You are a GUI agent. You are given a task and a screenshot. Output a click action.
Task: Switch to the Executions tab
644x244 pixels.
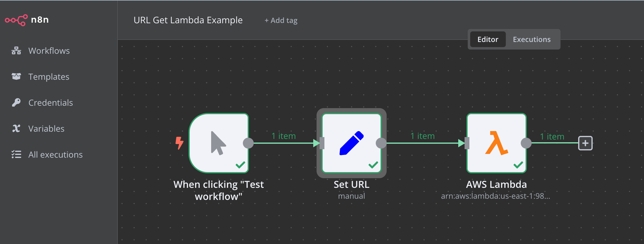[532, 39]
